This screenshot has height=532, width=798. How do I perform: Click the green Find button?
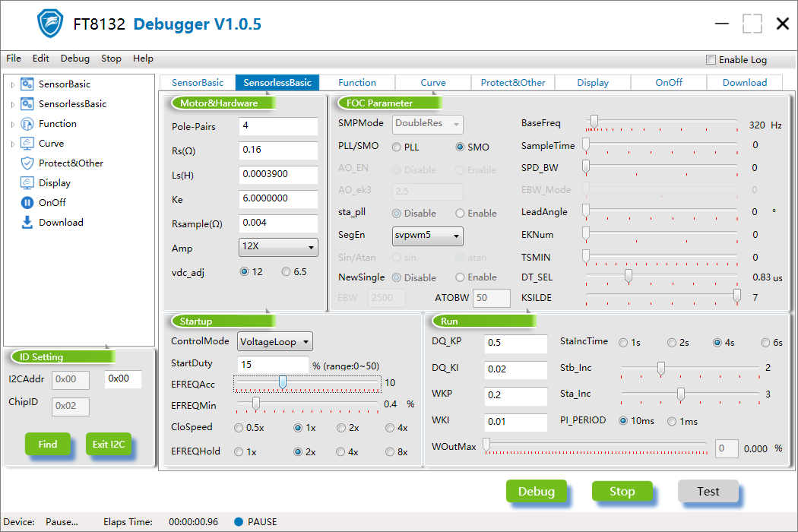48,445
